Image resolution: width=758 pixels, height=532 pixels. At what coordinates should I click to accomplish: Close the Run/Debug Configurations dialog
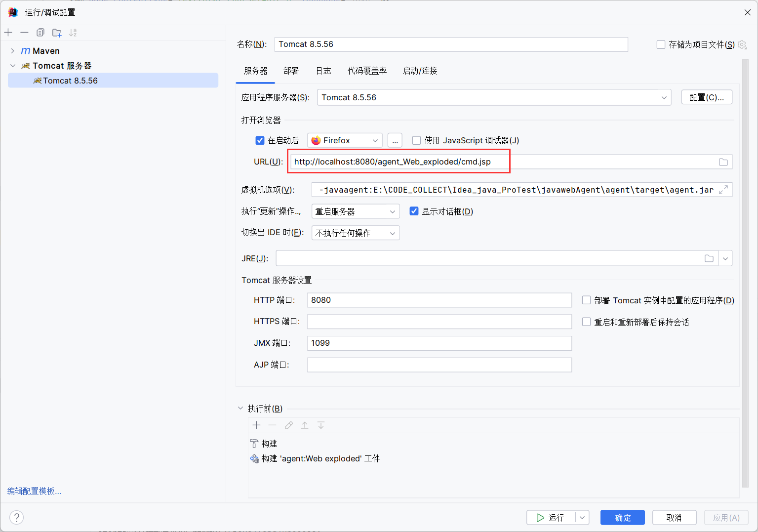tap(748, 12)
